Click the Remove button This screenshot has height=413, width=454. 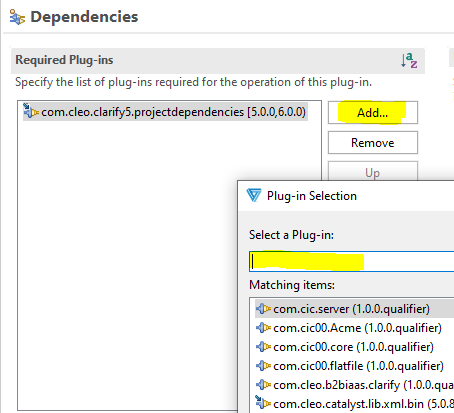tap(373, 143)
